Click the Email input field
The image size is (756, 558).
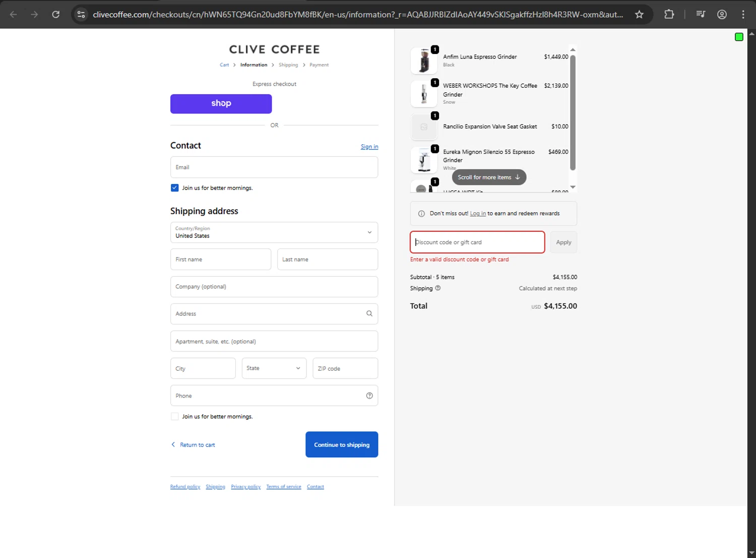[274, 167]
